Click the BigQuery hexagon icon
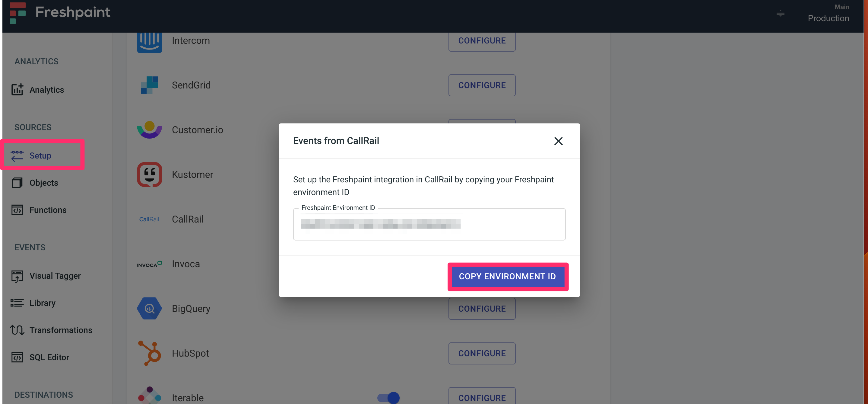The width and height of the screenshot is (868, 404). click(149, 308)
